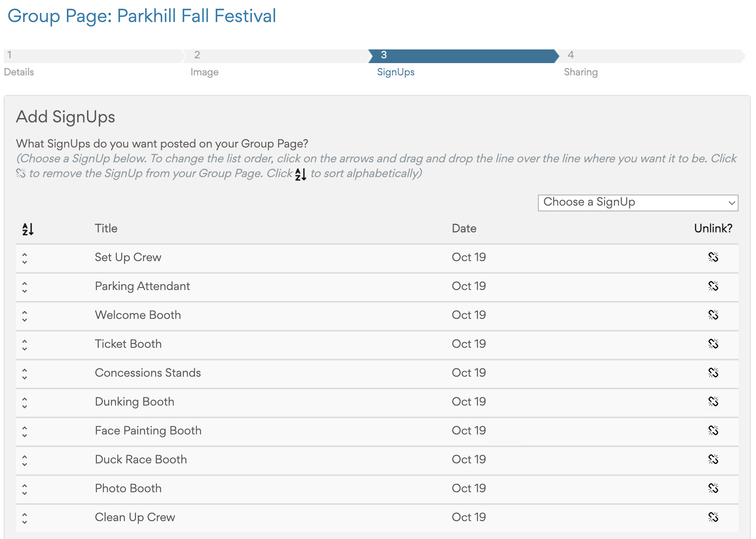The image size is (756, 539).
Task: Click the Oct 19 date for Set Up Crew
Action: pos(469,257)
